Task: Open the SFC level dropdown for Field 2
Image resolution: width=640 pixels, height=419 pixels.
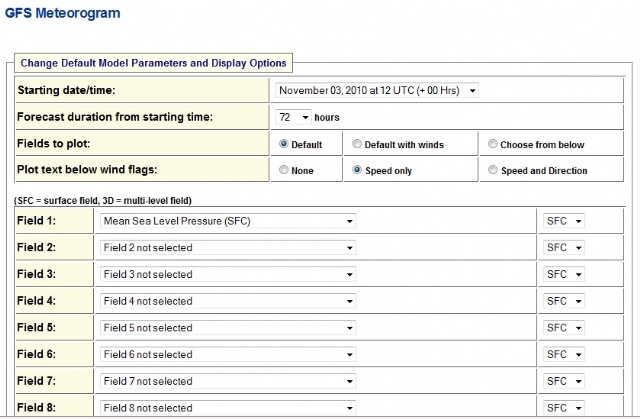Action: [x=564, y=248]
